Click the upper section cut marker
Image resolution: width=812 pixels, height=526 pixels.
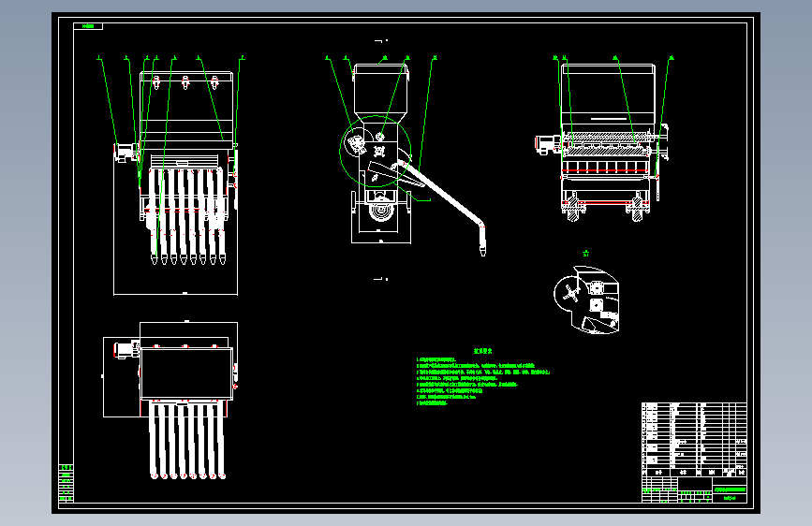380,40
